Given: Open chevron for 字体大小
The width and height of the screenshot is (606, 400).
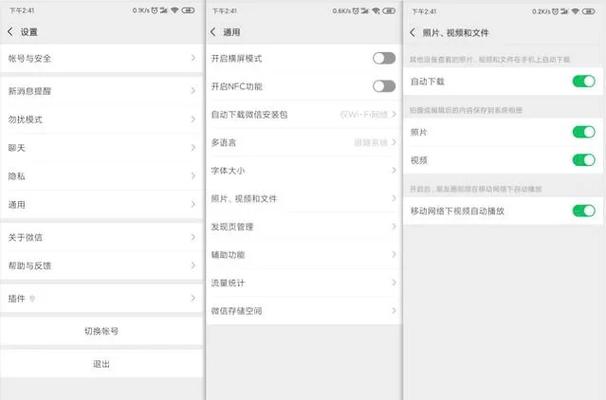Looking at the screenshot, I should (394, 170).
